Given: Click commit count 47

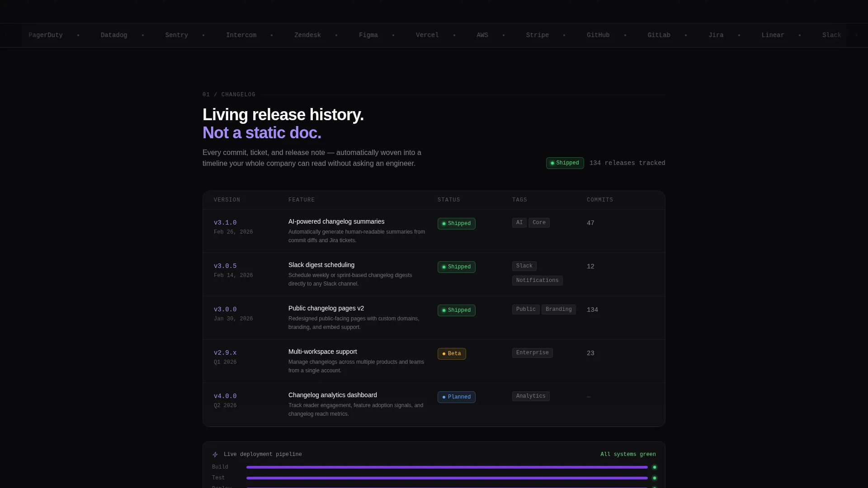Looking at the screenshot, I should [x=590, y=223].
